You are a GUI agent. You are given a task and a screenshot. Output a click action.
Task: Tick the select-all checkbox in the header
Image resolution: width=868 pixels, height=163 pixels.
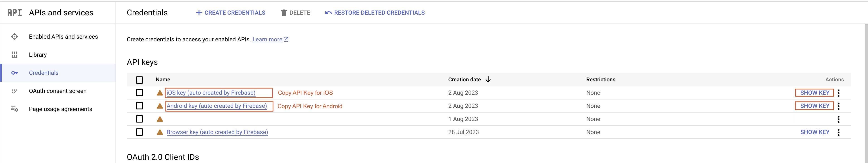click(x=139, y=80)
